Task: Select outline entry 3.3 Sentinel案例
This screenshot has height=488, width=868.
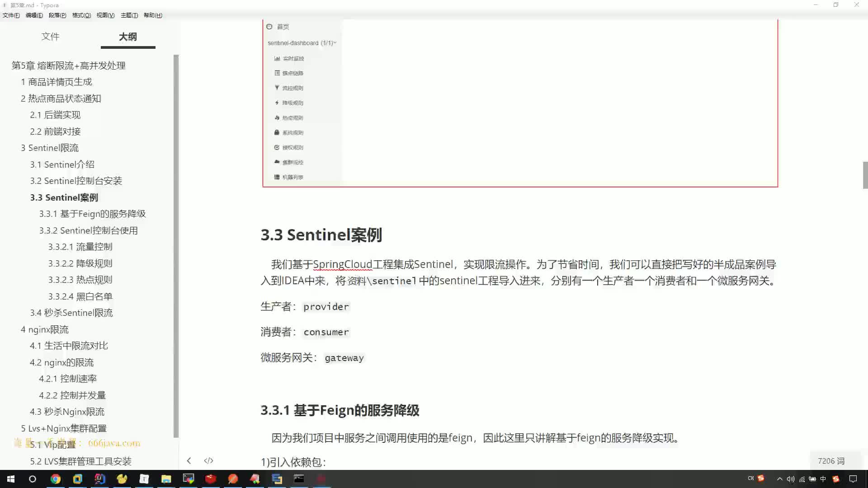Action: coord(64,197)
